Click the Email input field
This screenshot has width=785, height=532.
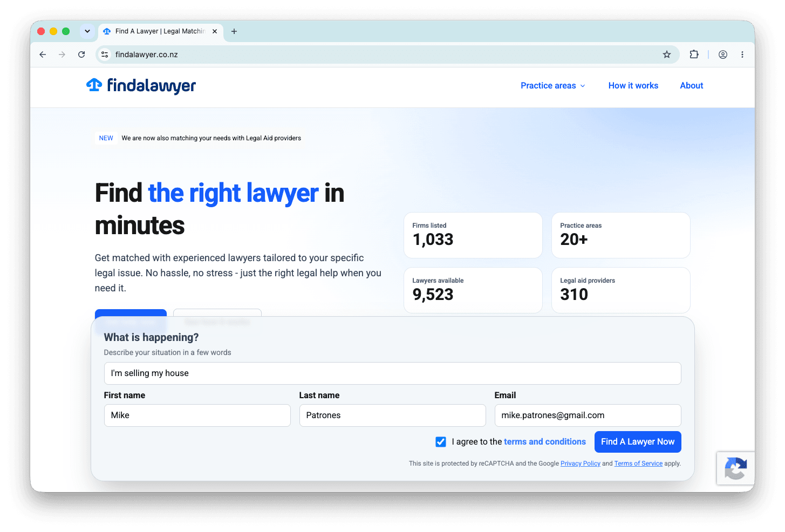588,415
